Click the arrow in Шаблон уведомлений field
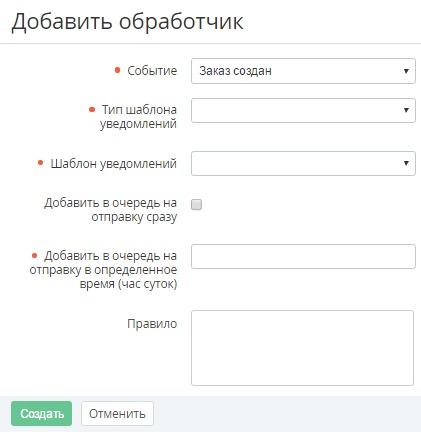Image resolution: width=421 pixels, height=434 pixels. tap(406, 163)
